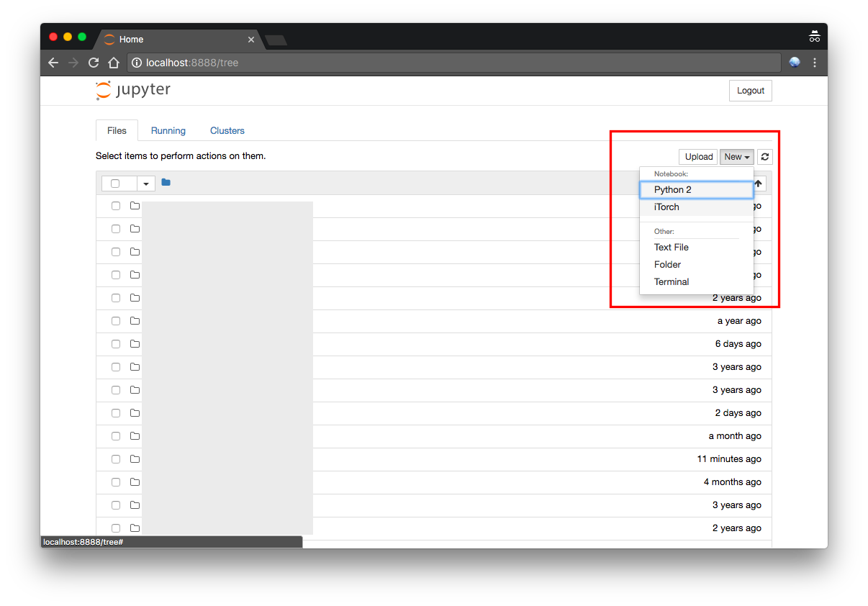Click the Upload button
The image size is (868, 606).
tap(698, 157)
